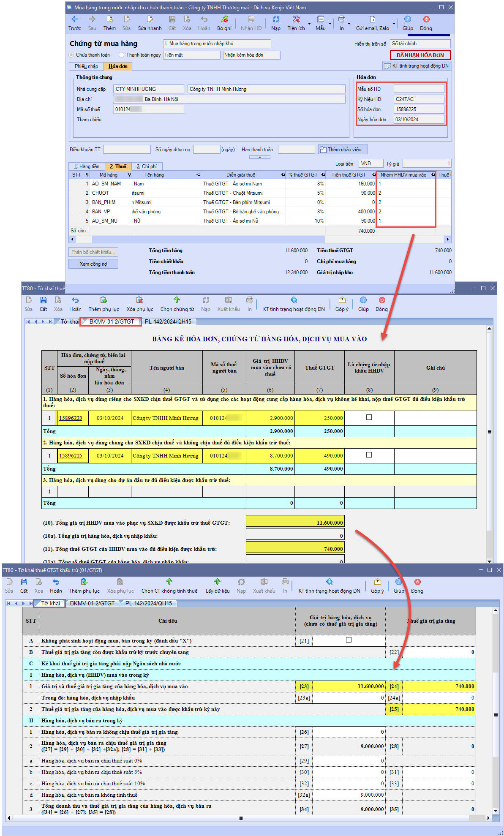Click Thêm phụ lục in the BKMV window

click(x=104, y=300)
